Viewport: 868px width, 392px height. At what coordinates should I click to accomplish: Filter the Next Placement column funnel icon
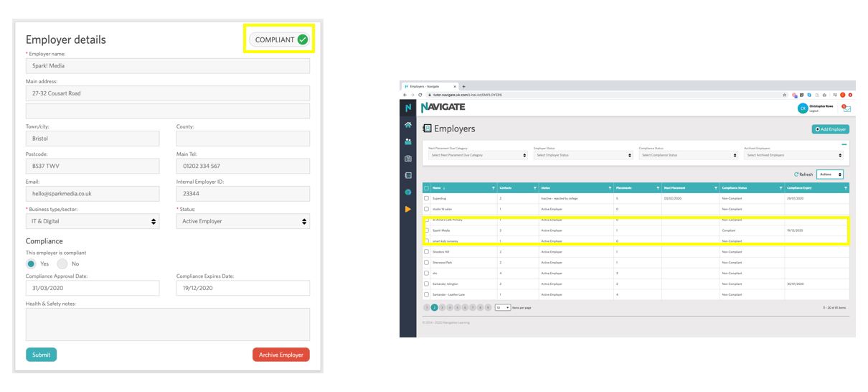pyautogui.click(x=716, y=188)
